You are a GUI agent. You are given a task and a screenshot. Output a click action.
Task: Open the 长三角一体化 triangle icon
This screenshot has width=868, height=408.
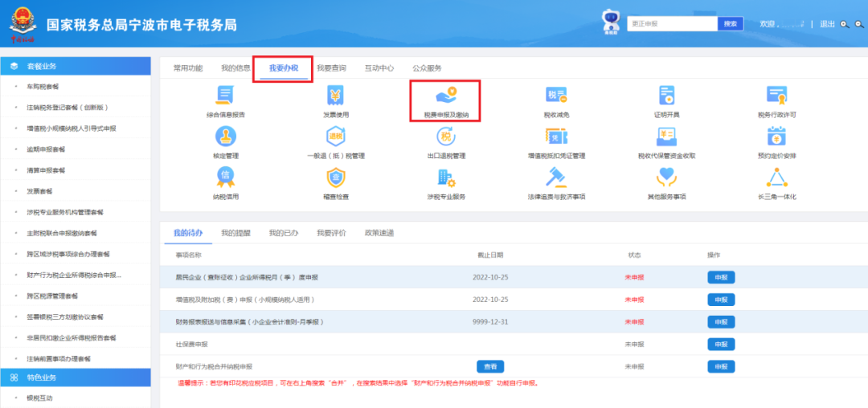[x=776, y=178]
